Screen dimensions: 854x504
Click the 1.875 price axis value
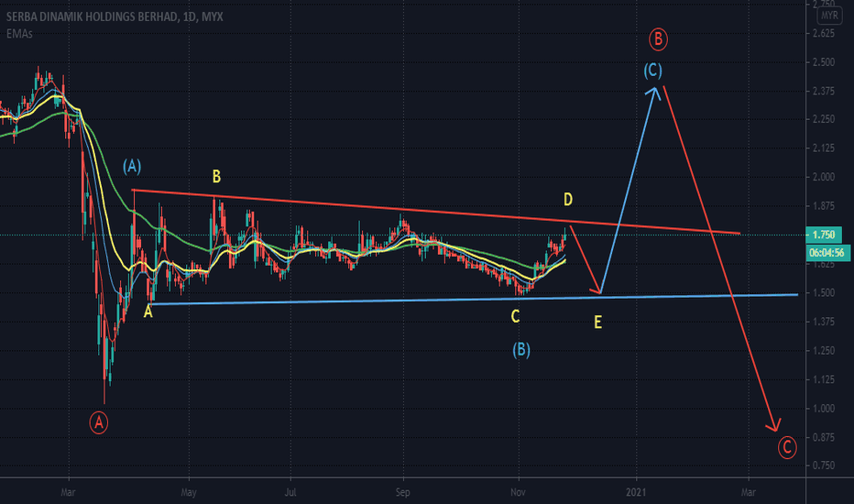click(x=823, y=206)
